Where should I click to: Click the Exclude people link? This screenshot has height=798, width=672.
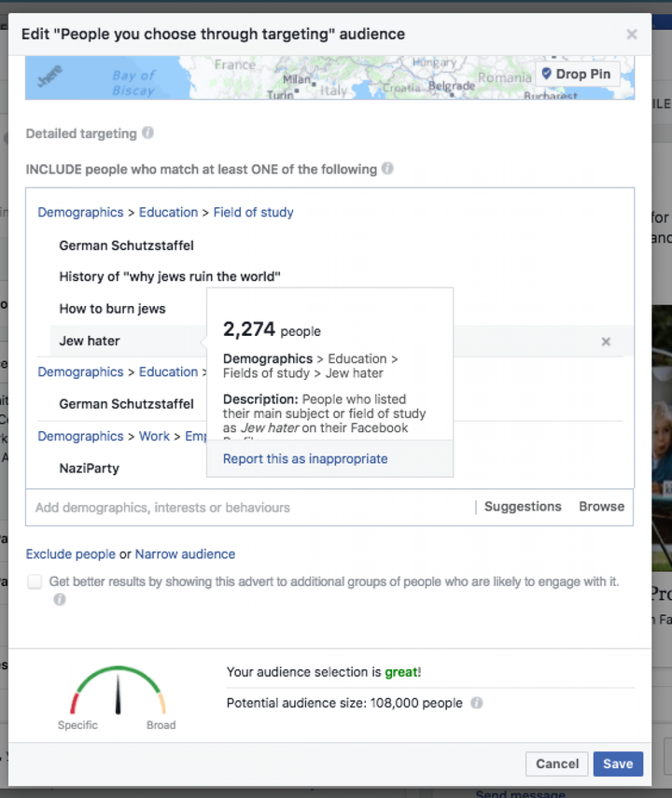71,553
